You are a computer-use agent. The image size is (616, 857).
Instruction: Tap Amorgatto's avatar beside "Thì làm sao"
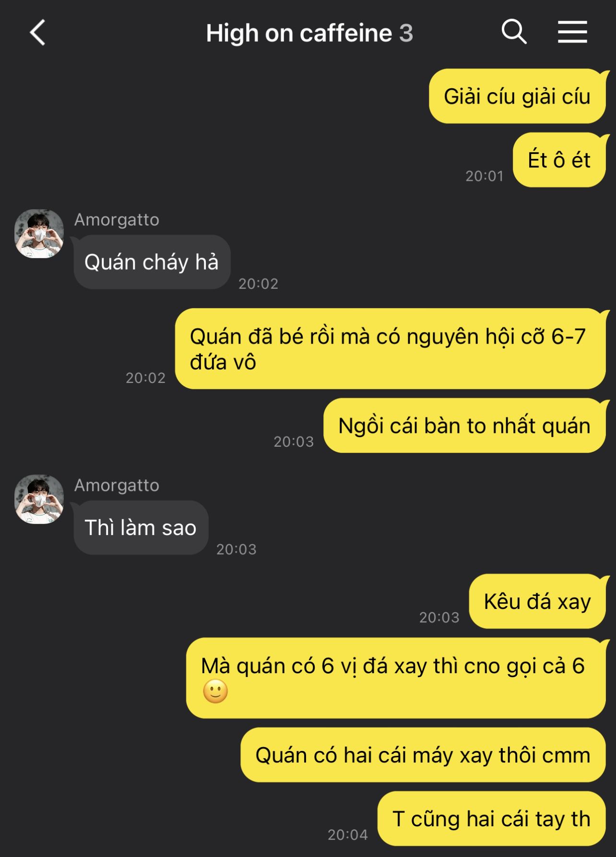pos(39,499)
